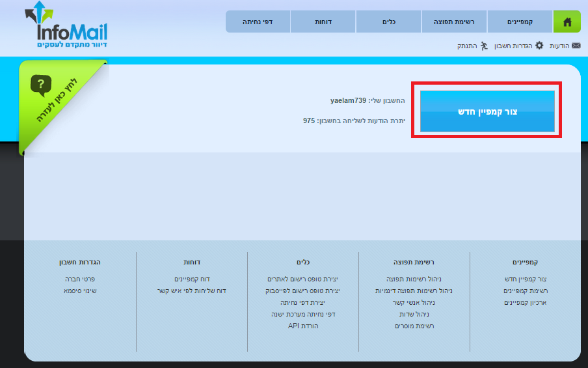588x368 pixels.
Task: Open דוח קמפיינים report link
Action: pos(191,279)
